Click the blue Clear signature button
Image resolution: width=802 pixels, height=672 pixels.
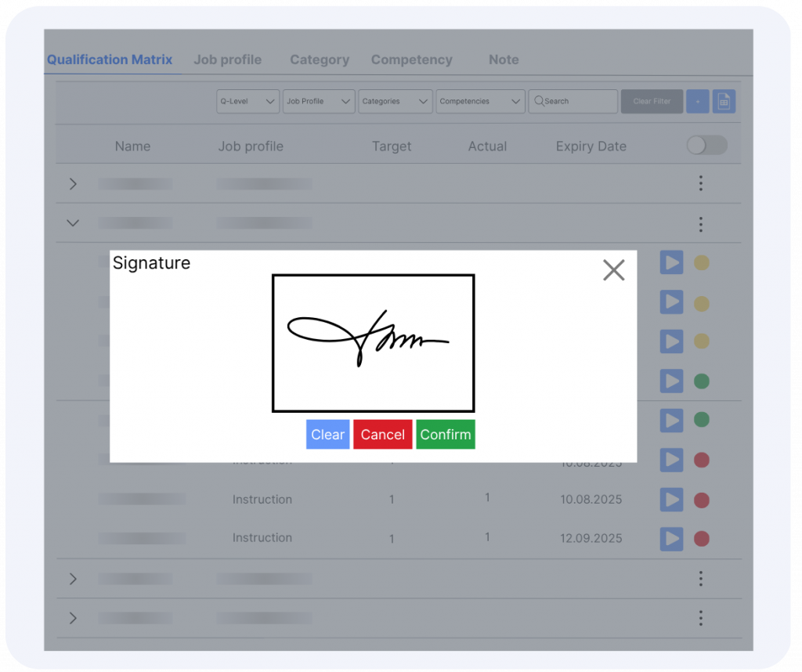(x=327, y=435)
